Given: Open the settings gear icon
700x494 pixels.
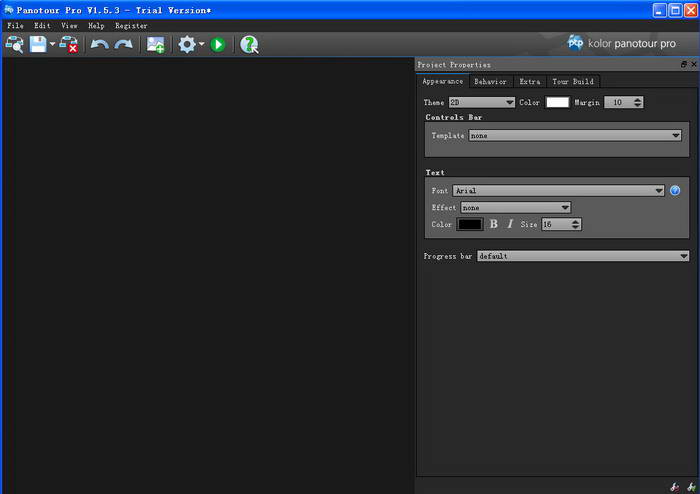Looking at the screenshot, I should click(x=187, y=44).
